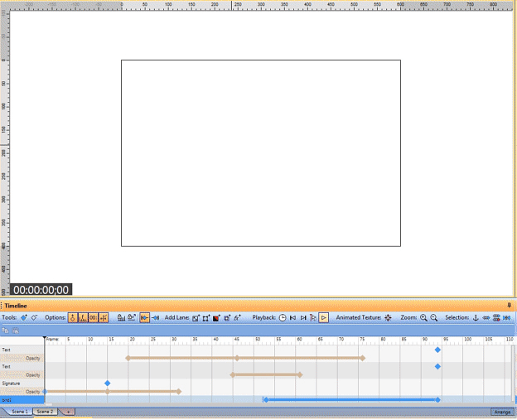Image resolution: width=517 pixels, height=420 pixels.
Task: Toggle the first Options button with circle-and-arrow icon
Action: 73,317
